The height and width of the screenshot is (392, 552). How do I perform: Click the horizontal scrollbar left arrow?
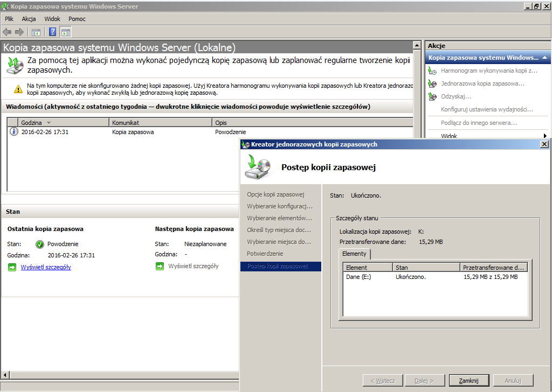click(x=5, y=375)
